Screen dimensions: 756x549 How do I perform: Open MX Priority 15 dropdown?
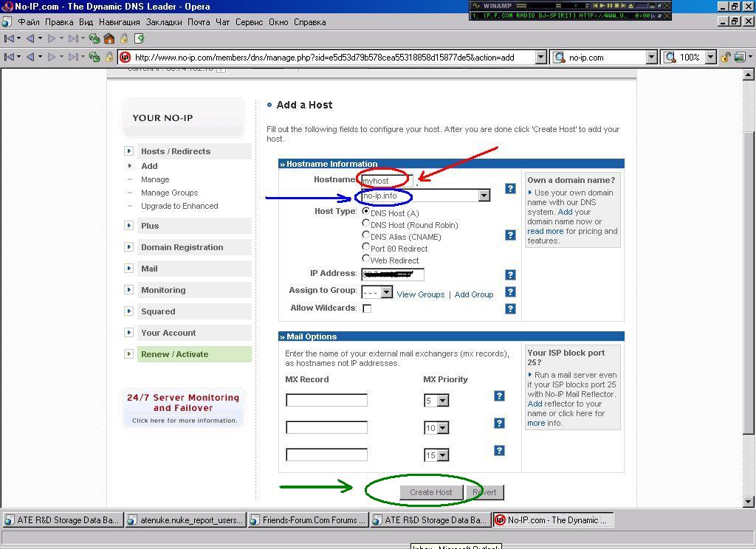[443, 455]
